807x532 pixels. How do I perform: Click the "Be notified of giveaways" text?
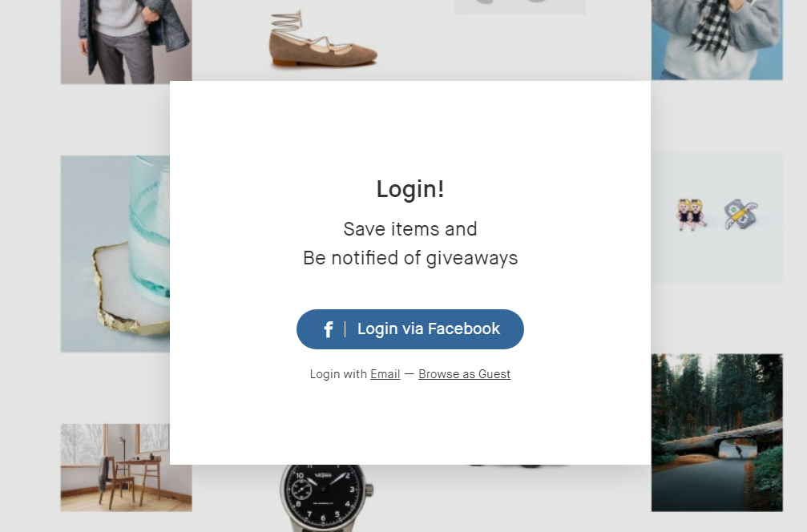pos(410,258)
